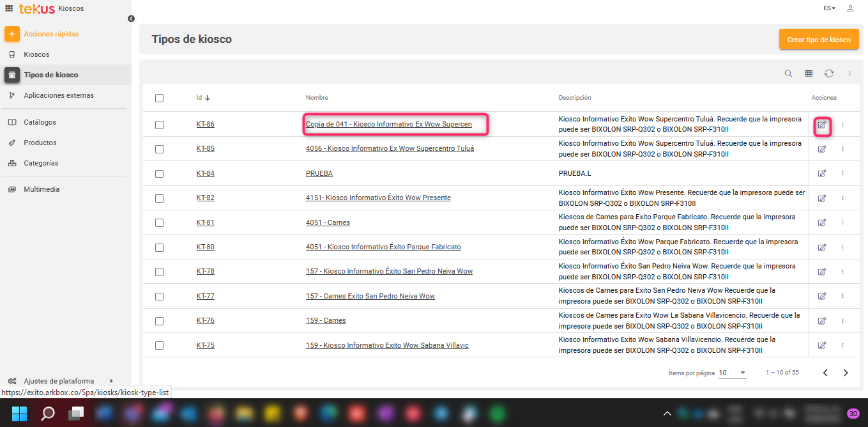Viewport: 868px width, 427px height.
Task: Open the items per page dropdown
Action: [733, 373]
